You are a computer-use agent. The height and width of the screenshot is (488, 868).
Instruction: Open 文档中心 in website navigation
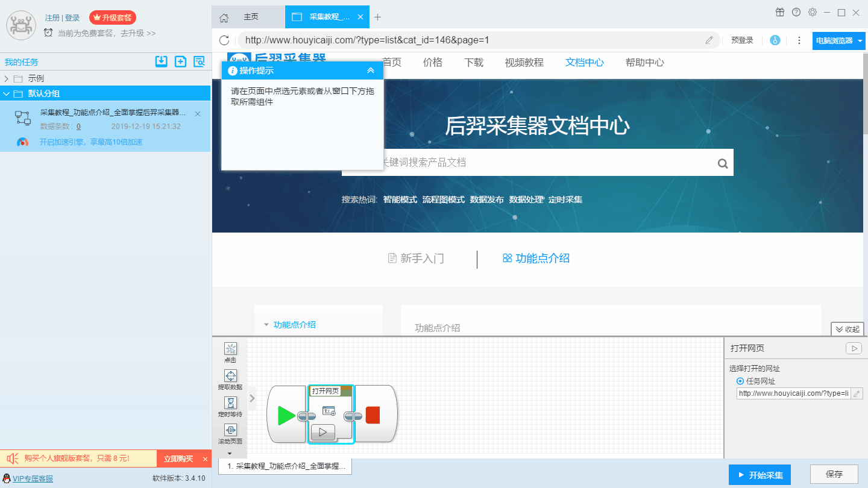[585, 63]
